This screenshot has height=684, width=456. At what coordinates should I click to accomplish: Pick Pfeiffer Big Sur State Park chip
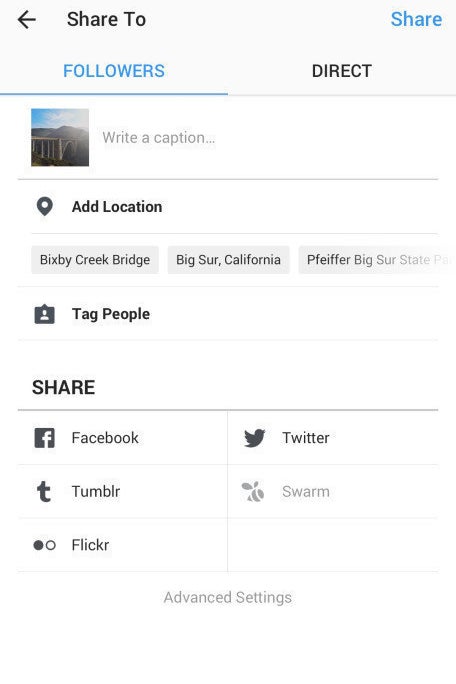(x=377, y=260)
